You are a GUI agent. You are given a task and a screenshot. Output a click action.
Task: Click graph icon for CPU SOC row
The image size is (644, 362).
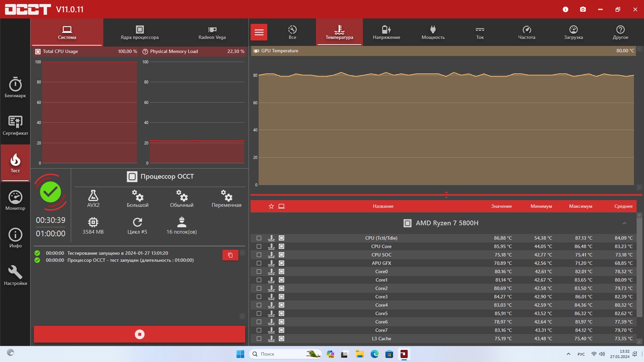(271, 255)
